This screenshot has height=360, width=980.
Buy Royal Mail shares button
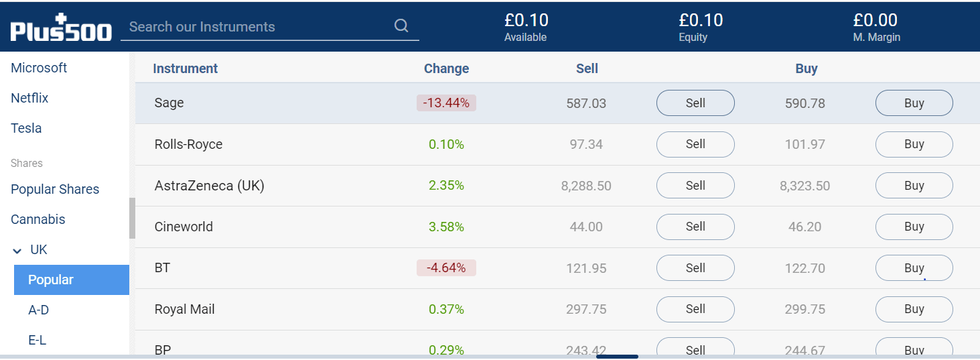coord(914,309)
